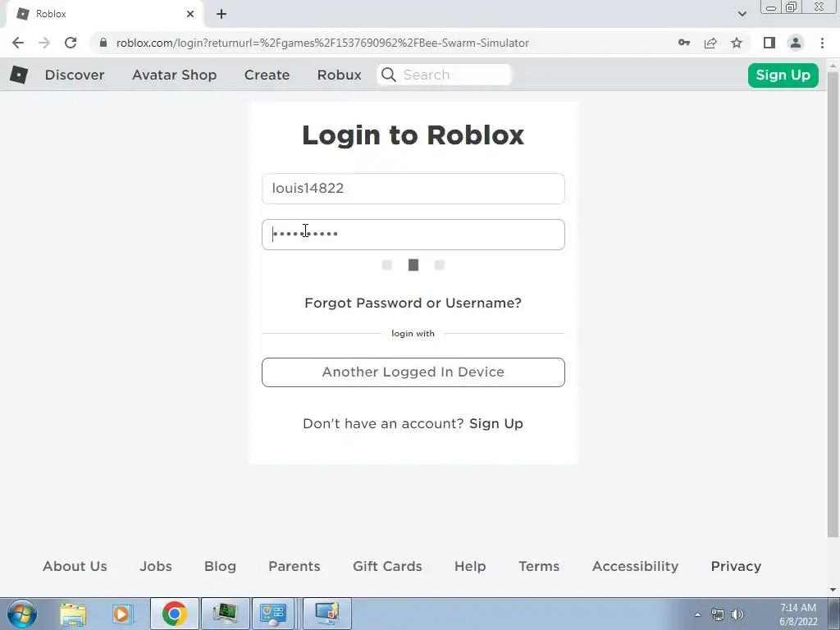This screenshot has width=840, height=630.
Task: Click the Roblox logo in the navbar
Action: (19, 75)
